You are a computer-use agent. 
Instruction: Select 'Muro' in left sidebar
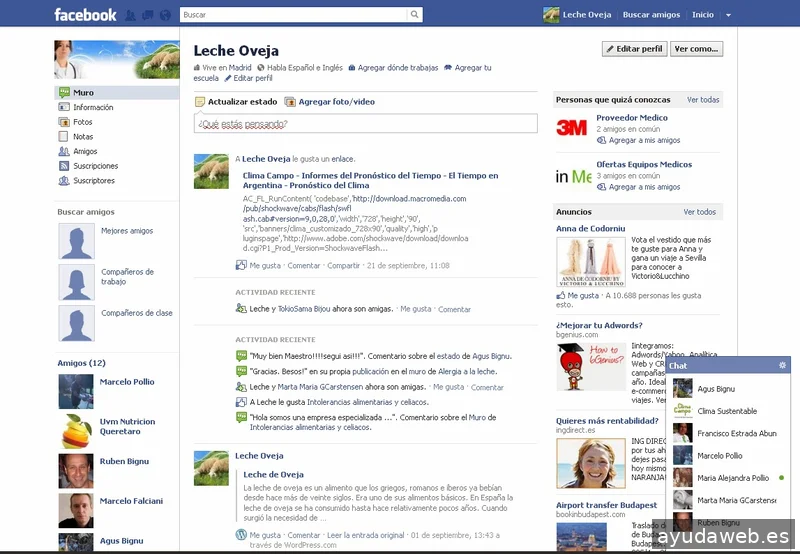[83, 93]
